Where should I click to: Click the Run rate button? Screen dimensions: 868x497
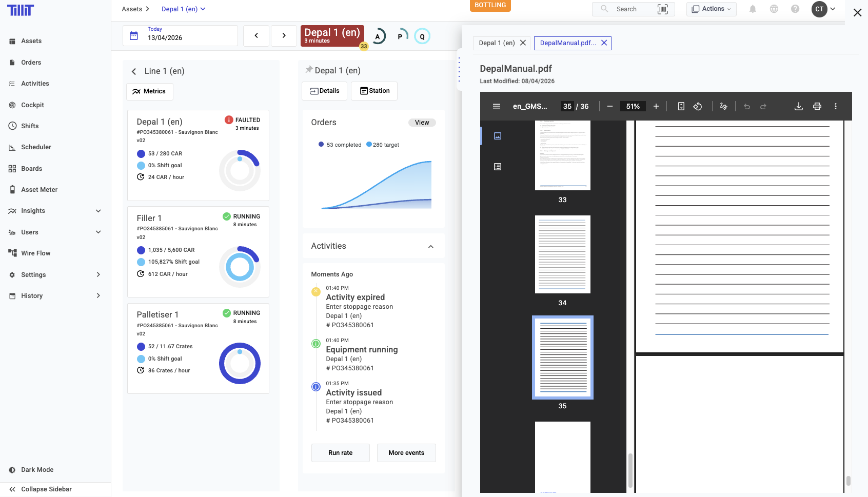(x=340, y=453)
